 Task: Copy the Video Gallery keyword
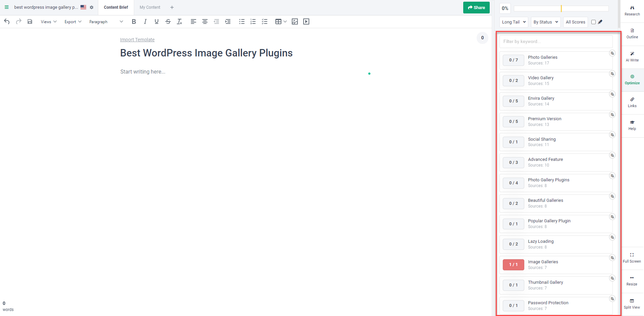(x=612, y=74)
